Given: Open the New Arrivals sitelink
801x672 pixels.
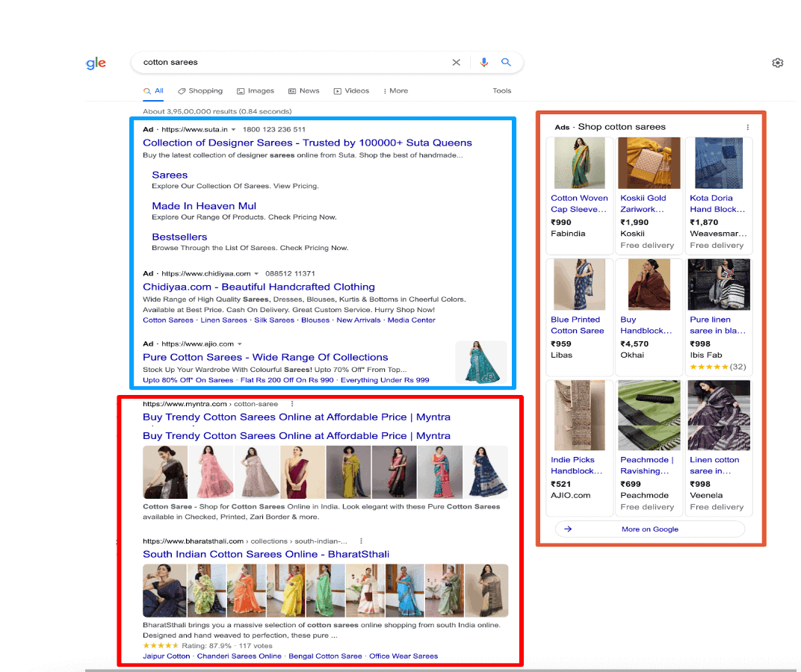Looking at the screenshot, I should click(x=359, y=320).
